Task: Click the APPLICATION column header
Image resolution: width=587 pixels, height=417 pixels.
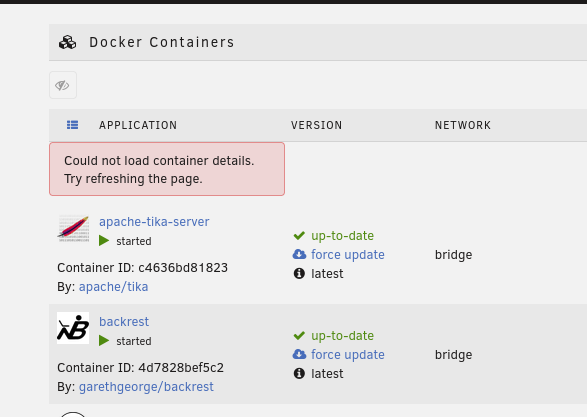Action: [x=138, y=125]
